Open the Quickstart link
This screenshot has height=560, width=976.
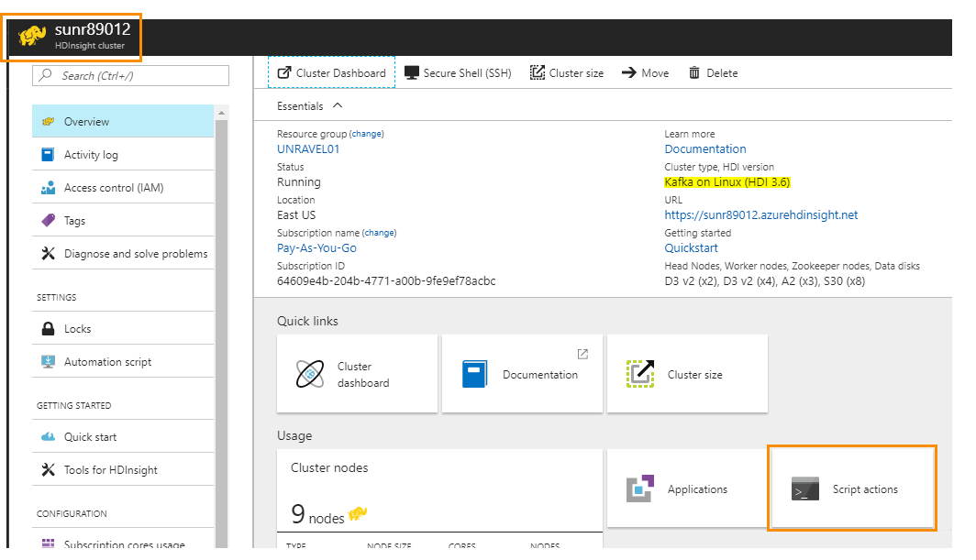691,247
